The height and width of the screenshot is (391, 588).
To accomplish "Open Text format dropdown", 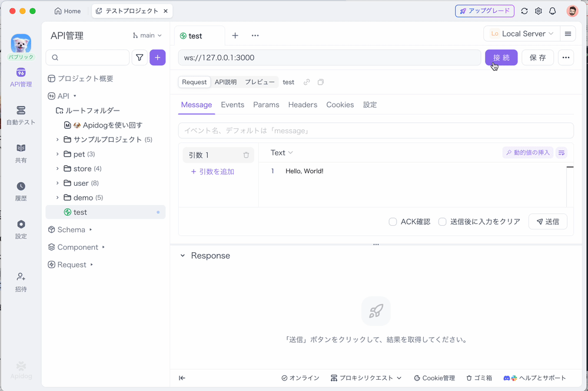I will coord(281,152).
